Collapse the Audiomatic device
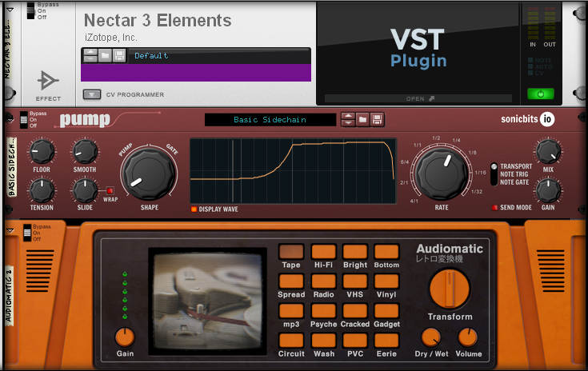This screenshot has width=588, height=371. 10,231
